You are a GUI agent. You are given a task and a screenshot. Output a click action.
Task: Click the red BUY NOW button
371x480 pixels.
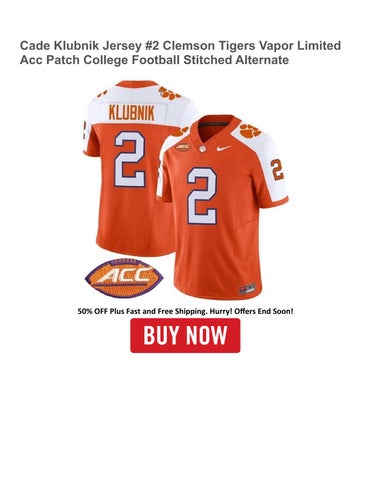[x=185, y=335]
